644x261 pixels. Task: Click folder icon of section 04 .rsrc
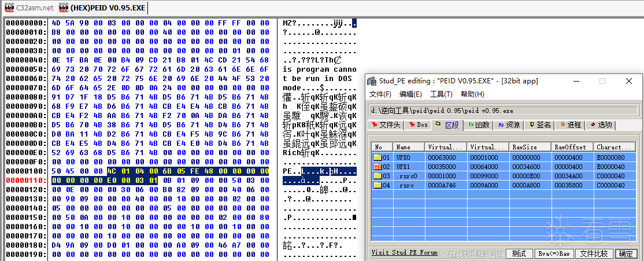click(x=378, y=185)
